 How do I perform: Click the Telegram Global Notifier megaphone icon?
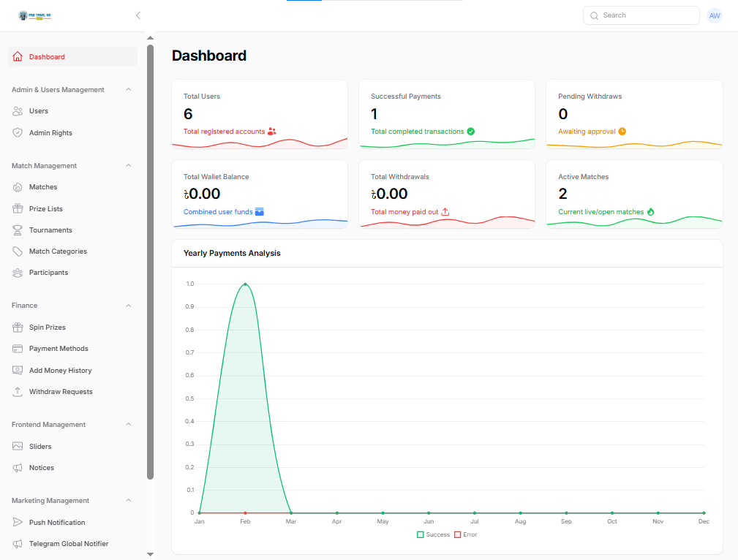point(18,544)
